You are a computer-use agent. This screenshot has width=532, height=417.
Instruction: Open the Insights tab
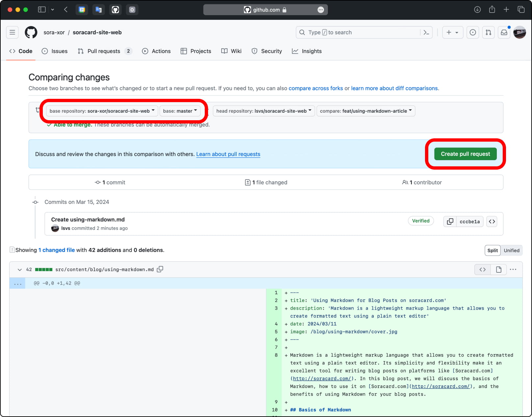tap(307, 51)
